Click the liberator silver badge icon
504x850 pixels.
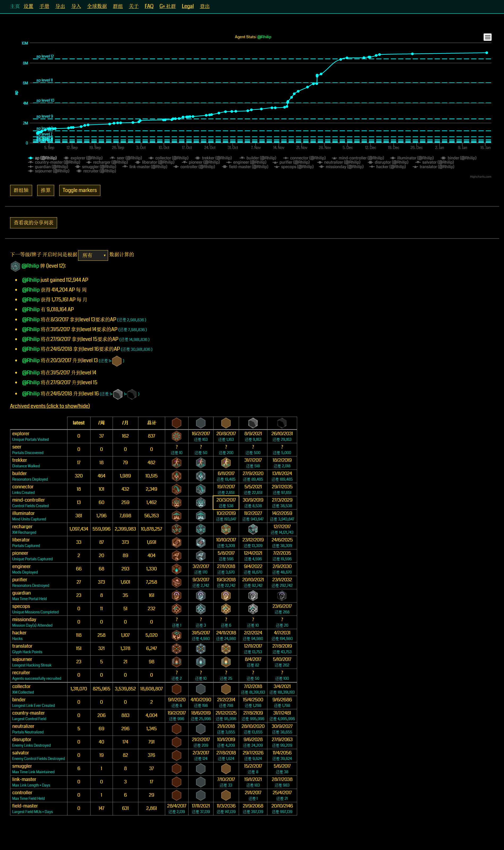click(201, 542)
